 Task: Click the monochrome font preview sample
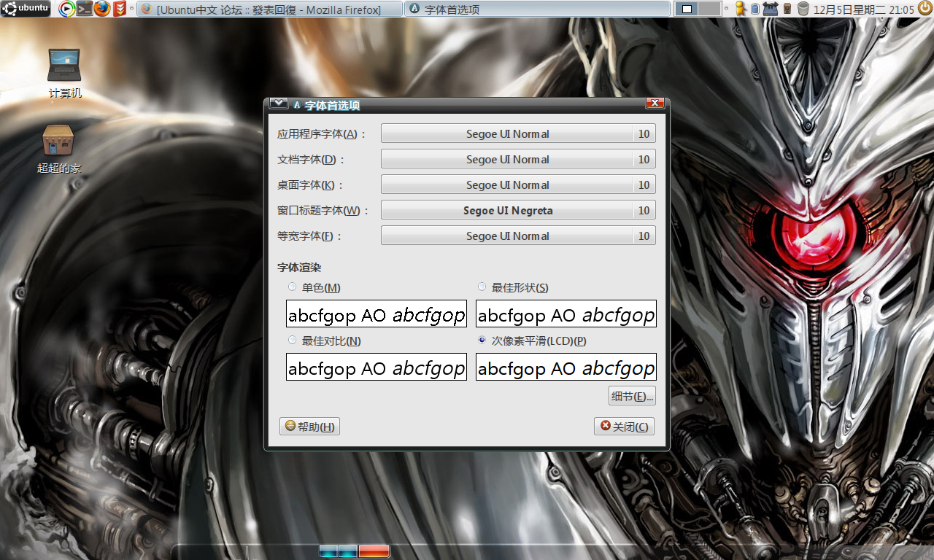tap(377, 314)
